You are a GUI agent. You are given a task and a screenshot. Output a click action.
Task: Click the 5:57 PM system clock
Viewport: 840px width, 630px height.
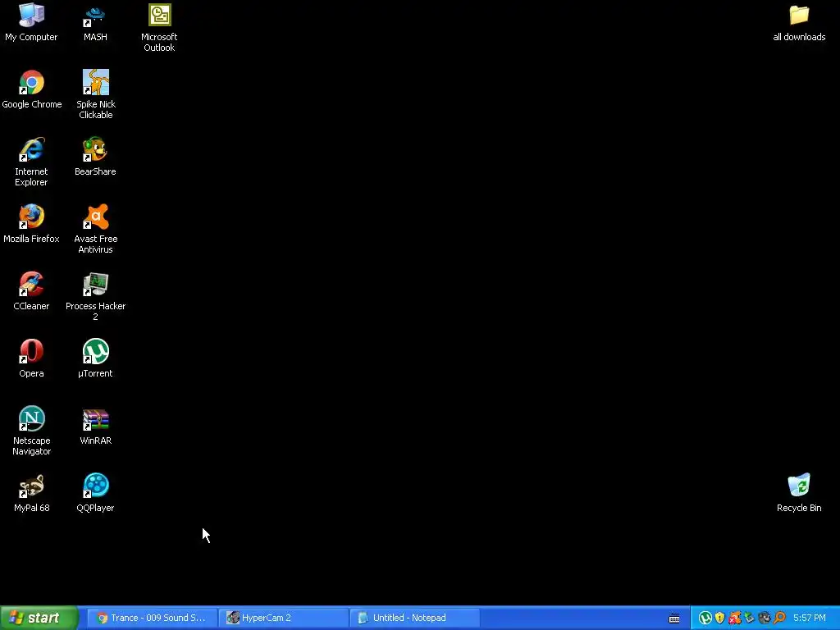(x=810, y=619)
